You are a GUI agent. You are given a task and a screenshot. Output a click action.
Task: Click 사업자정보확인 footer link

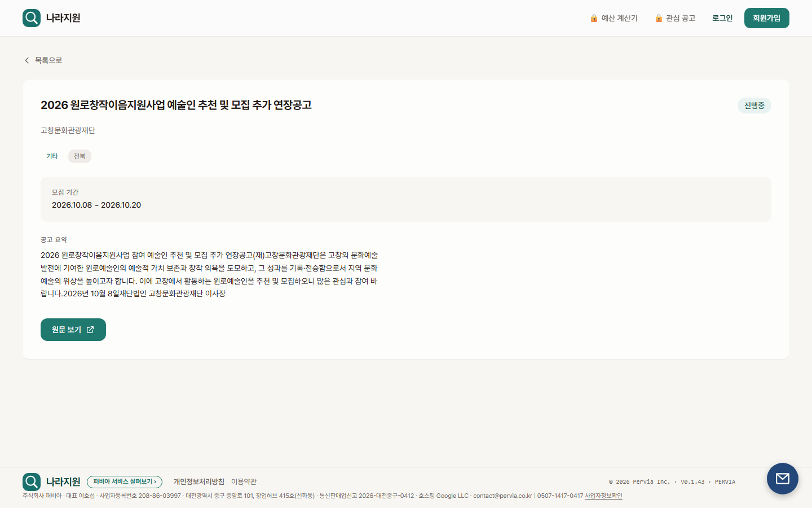tap(603, 496)
